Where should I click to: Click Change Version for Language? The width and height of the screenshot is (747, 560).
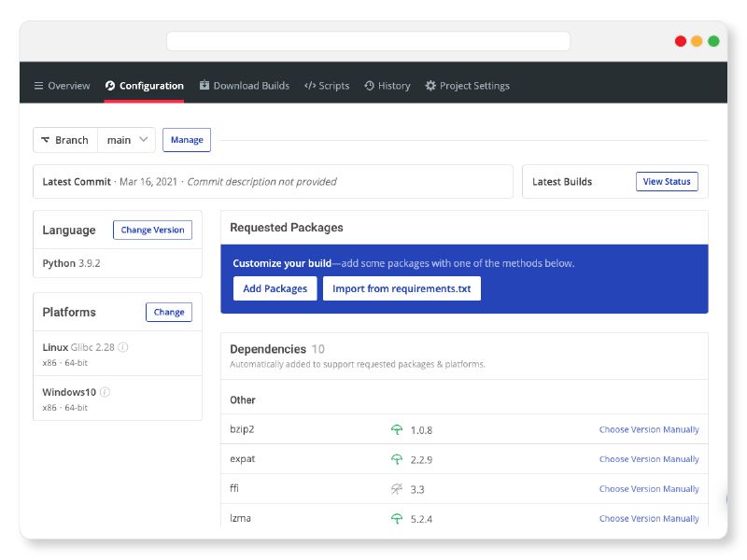click(x=152, y=230)
